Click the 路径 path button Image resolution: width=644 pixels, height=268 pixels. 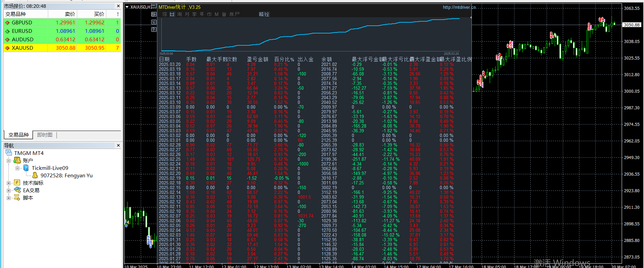tap(264, 14)
